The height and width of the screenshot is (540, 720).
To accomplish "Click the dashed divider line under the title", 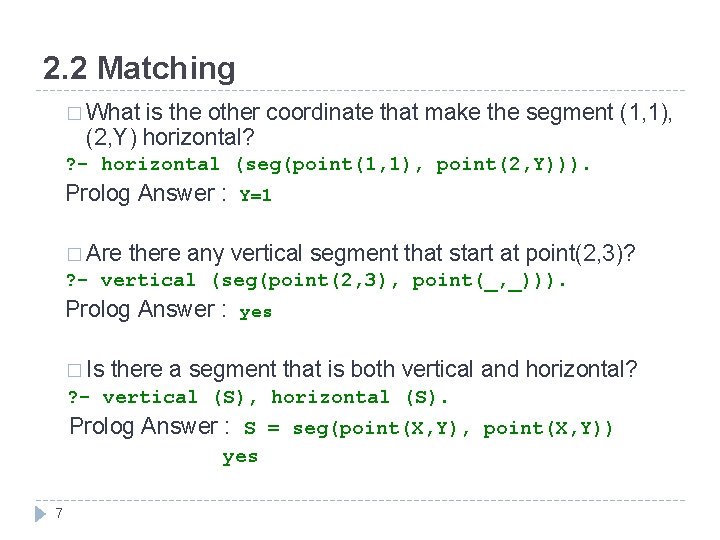I will (x=360, y=90).
